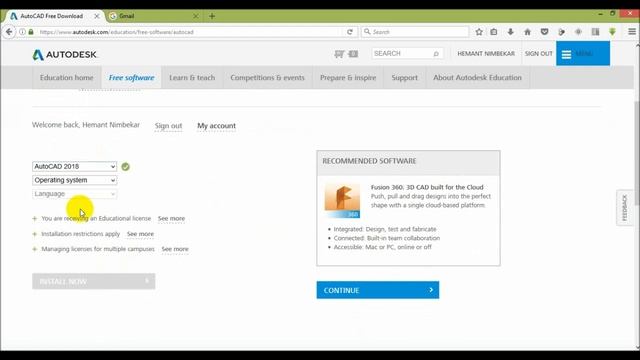This screenshot has height=360, width=640.
Task: Open Education home navigation item
Action: pyautogui.click(x=67, y=78)
